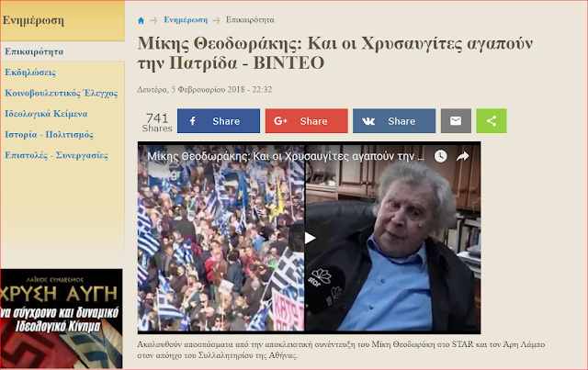Viewport: 588px width, 370px height.
Task: Open Εκδηλώσεις in the sidebar menu
Action: pyautogui.click(x=30, y=73)
